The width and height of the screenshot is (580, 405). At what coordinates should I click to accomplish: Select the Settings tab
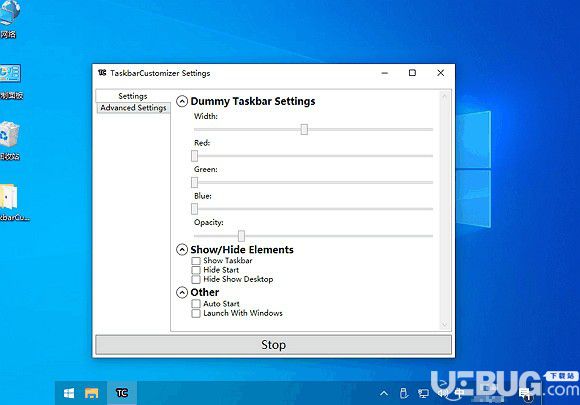(x=133, y=96)
